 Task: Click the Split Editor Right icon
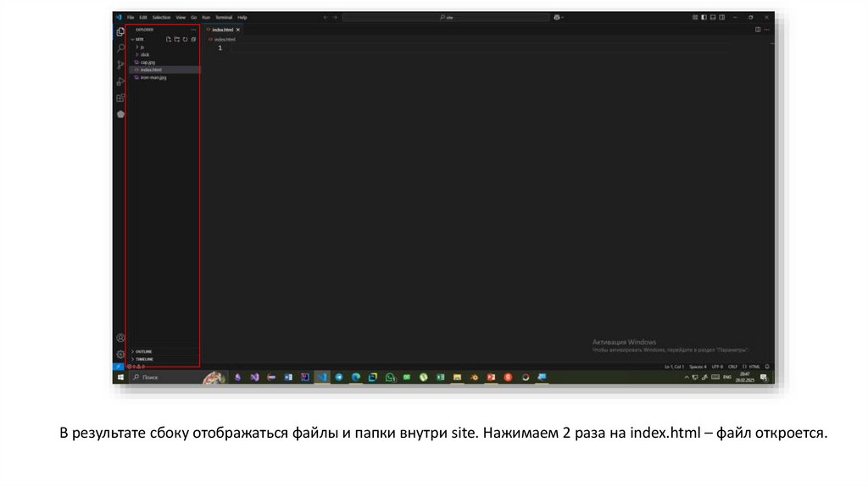758,30
